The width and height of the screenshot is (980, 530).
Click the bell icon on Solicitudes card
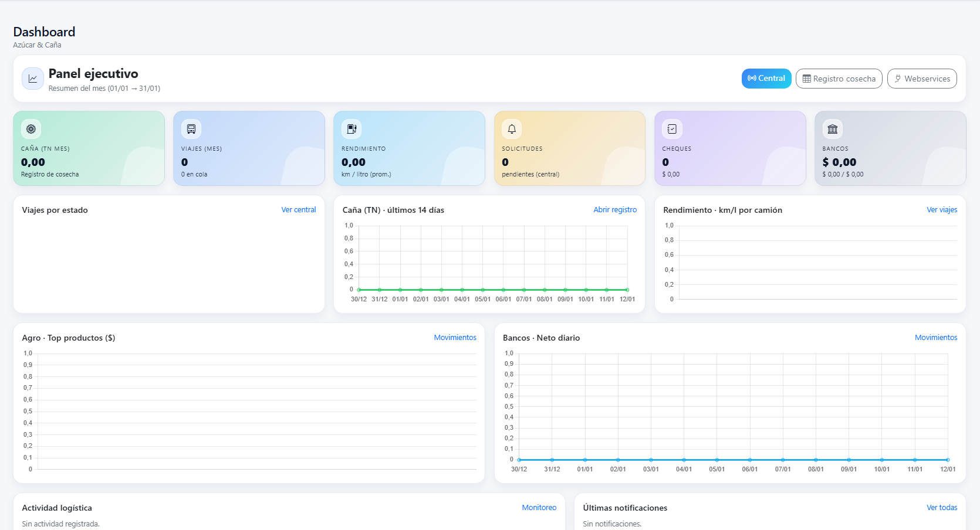512,129
